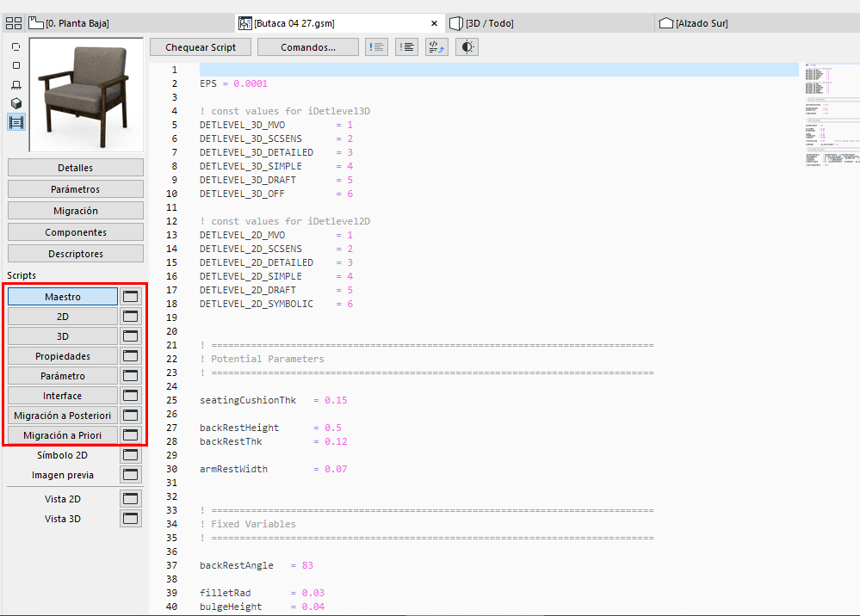The height and width of the screenshot is (616, 860).
Task: Click the script flow jump icon
Action: click(x=436, y=46)
